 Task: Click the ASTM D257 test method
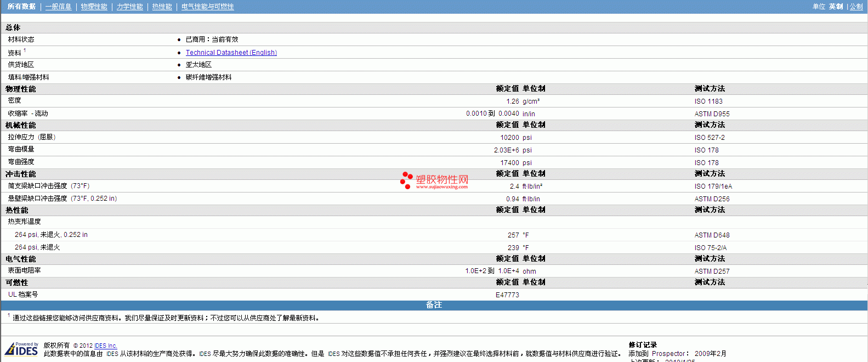(712, 271)
